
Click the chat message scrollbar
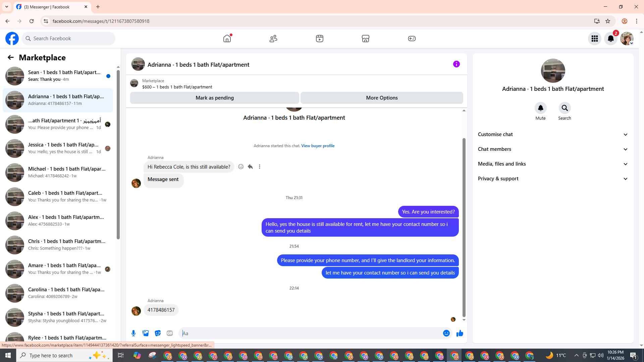(x=464, y=228)
